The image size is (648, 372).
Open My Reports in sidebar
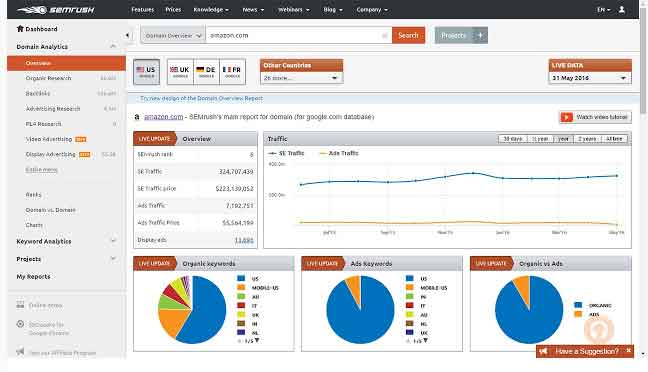(x=33, y=277)
